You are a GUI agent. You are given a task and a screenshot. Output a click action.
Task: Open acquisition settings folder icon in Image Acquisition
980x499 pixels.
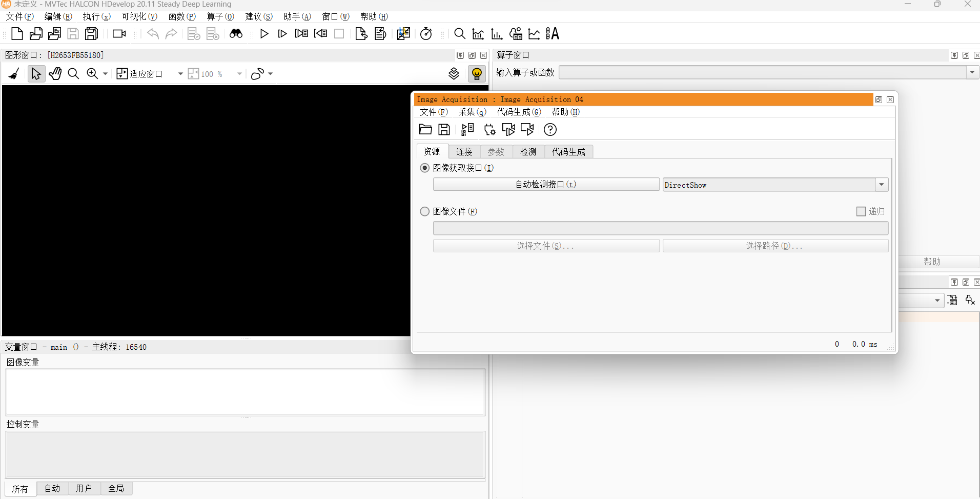pos(425,129)
